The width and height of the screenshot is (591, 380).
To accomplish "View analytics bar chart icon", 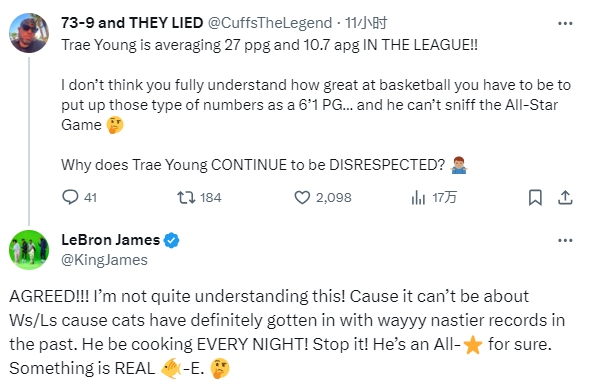I will point(418,197).
